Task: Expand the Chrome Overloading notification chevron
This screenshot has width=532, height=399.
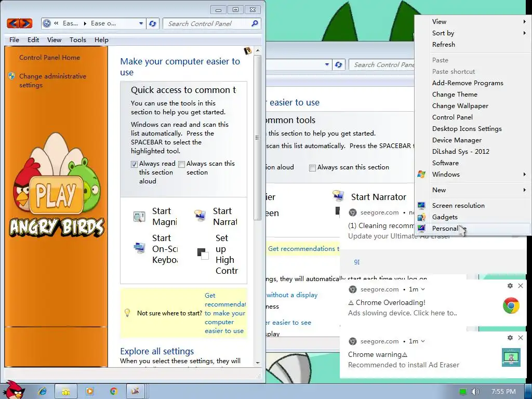Action: tap(423, 289)
